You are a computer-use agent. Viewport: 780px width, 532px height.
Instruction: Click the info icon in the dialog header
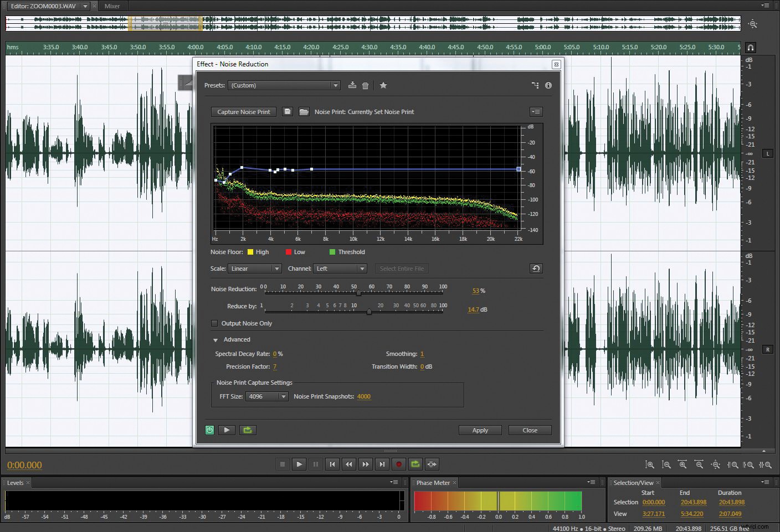coord(548,85)
